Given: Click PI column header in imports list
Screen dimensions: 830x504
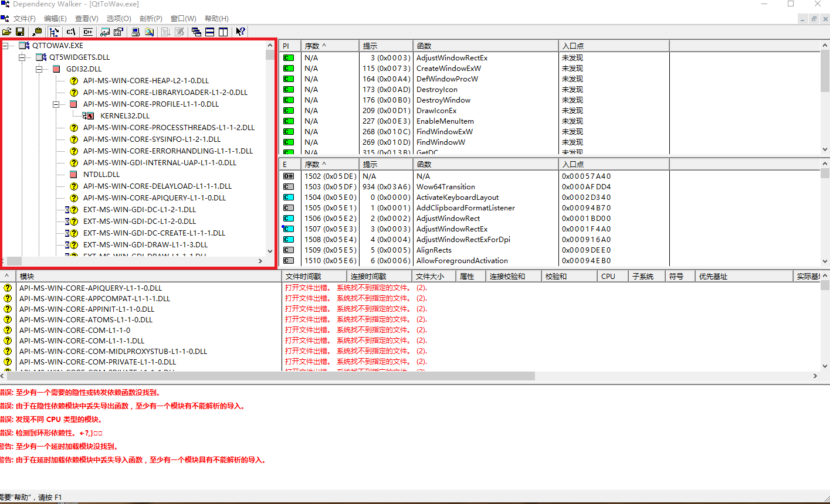Looking at the screenshot, I should pos(290,46).
